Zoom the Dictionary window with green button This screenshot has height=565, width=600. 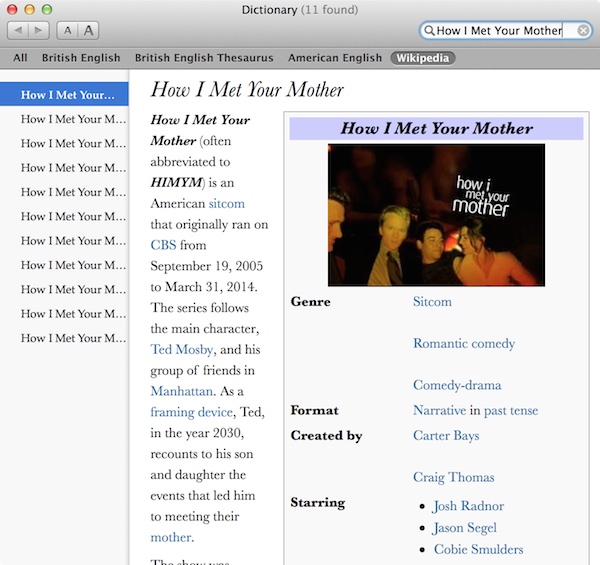(47, 9)
